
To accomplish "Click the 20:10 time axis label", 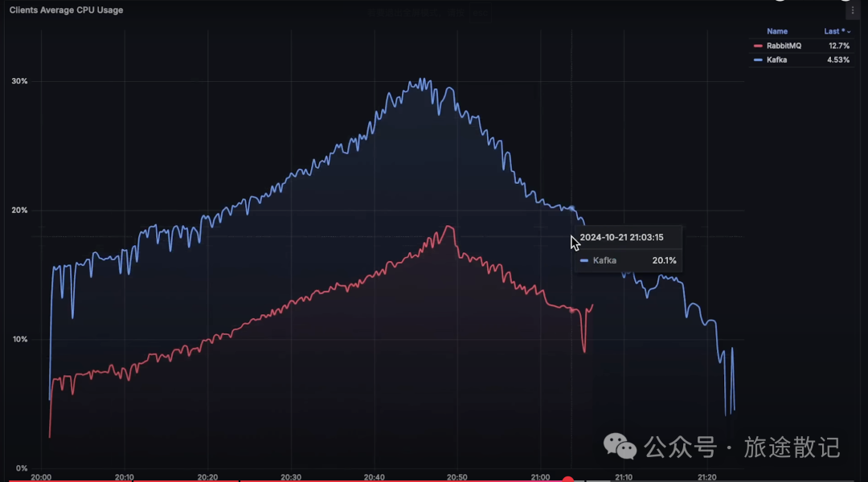I will pos(124,477).
